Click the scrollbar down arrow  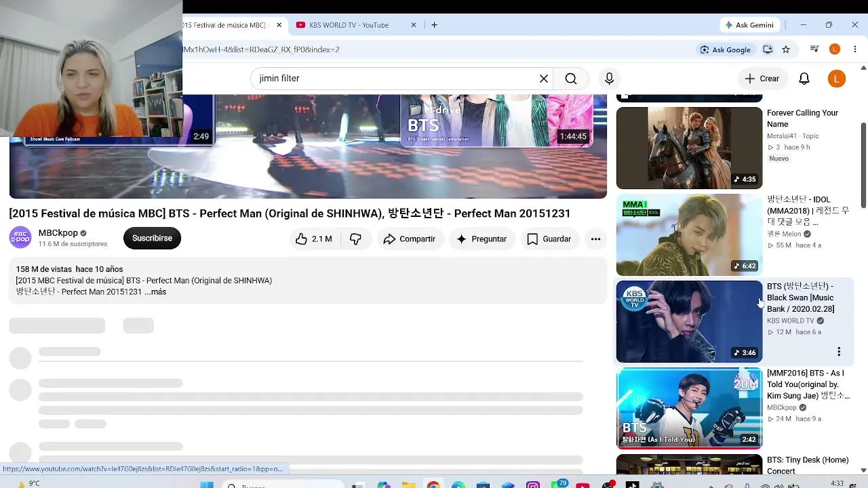pyautogui.click(x=863, y=470)
